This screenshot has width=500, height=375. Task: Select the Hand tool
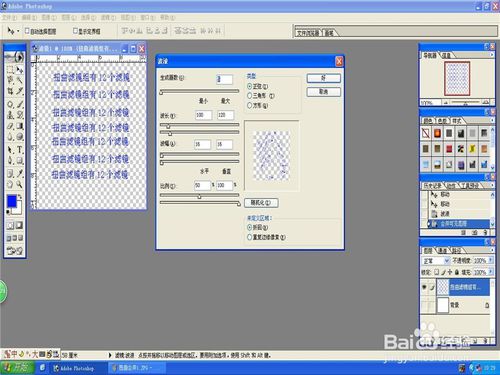[x=10, y=184]
